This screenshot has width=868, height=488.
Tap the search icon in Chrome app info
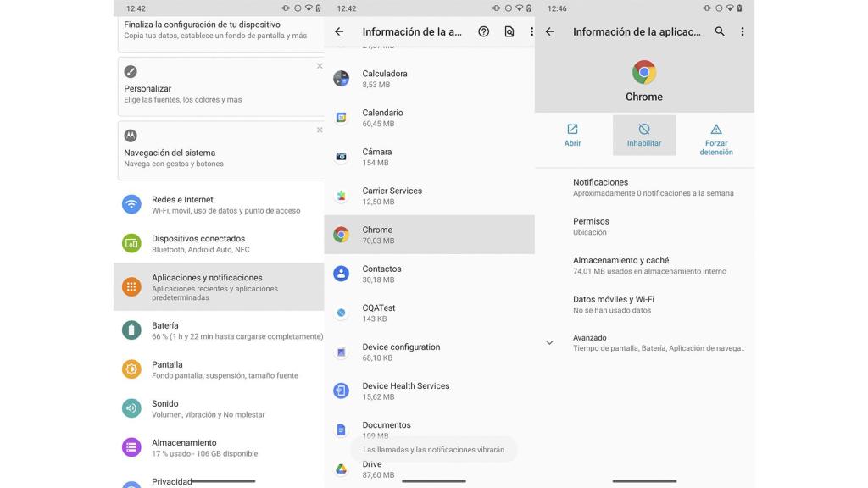(716, 30)
